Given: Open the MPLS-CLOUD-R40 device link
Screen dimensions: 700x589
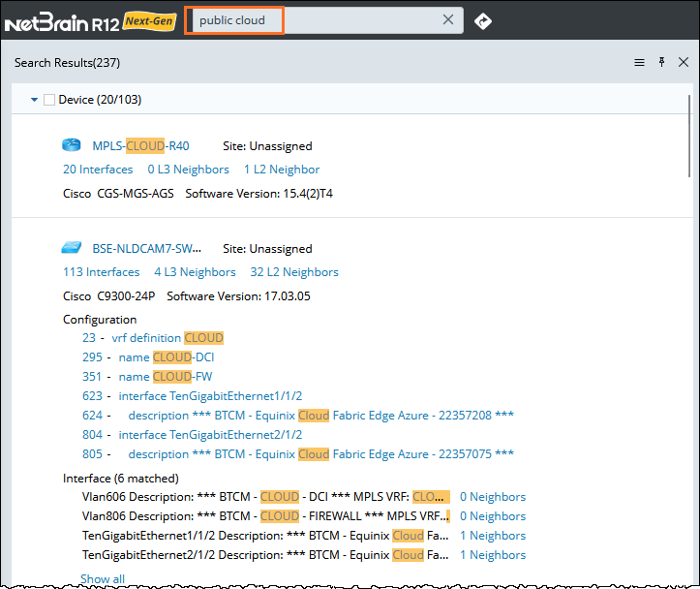Looking at the screenshot, I should (x=140, y=146).
